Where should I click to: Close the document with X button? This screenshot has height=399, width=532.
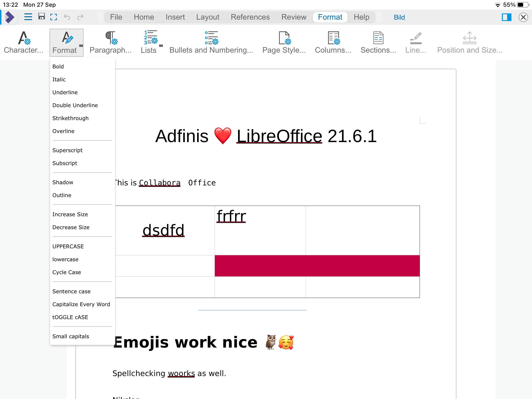point(523,17)
